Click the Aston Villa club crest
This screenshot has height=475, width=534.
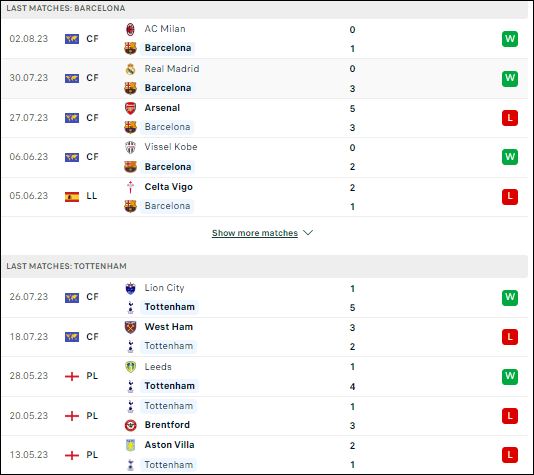130,445
